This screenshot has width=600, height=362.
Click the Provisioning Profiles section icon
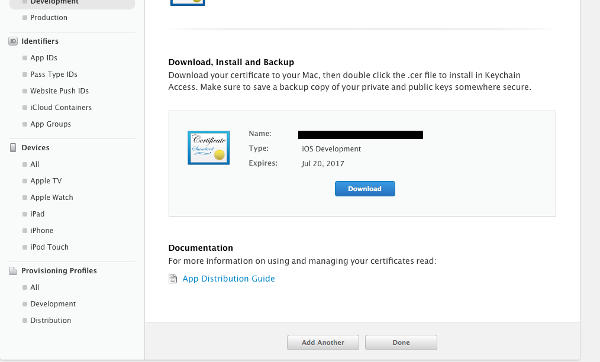pos(13,271)
